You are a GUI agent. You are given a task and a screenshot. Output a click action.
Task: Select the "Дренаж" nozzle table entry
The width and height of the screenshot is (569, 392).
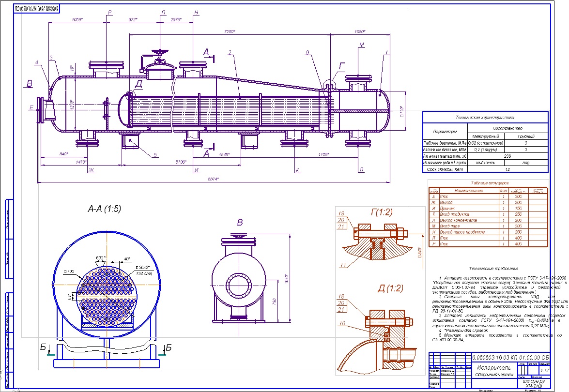coord(447,209)
